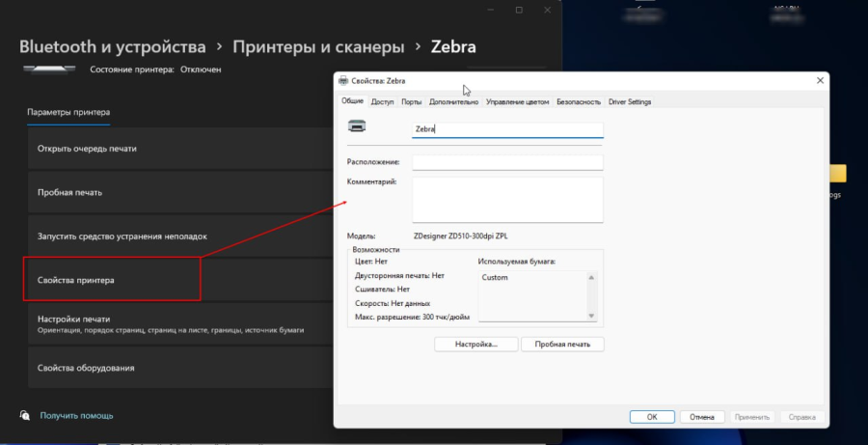Click the Двусторонняя печать: Нет text
Image resolution: width=868 pixels, height=445 pixels.
pos(399,275)
